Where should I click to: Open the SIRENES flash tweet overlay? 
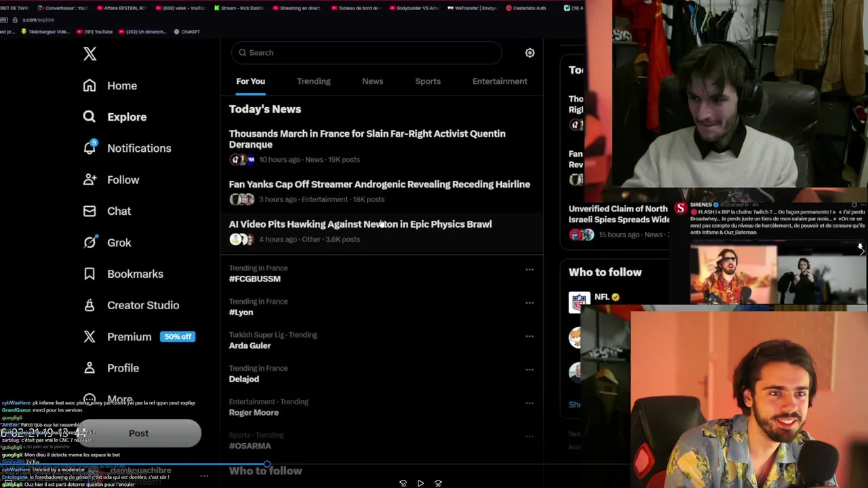771,252
